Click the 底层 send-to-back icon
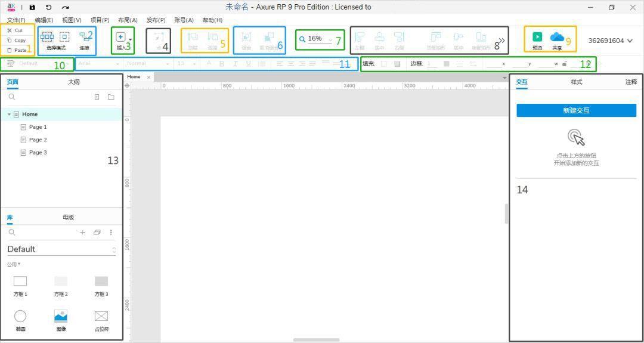 212,37
